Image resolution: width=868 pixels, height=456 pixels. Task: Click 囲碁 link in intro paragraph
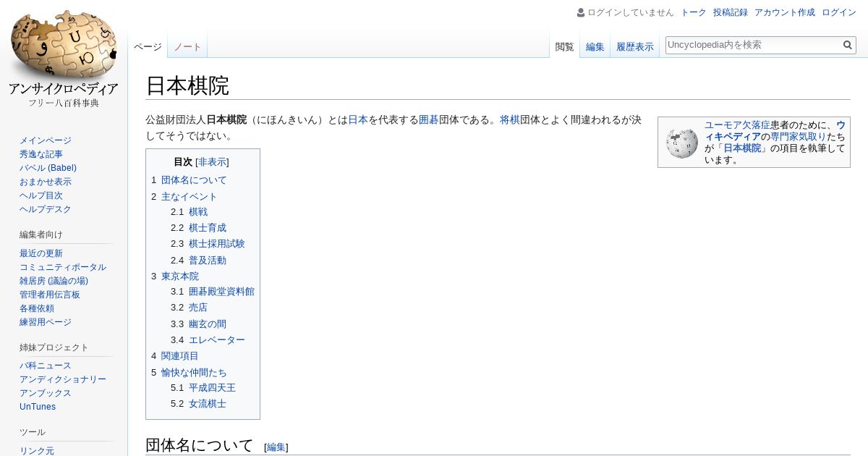(x=429, y=120)
